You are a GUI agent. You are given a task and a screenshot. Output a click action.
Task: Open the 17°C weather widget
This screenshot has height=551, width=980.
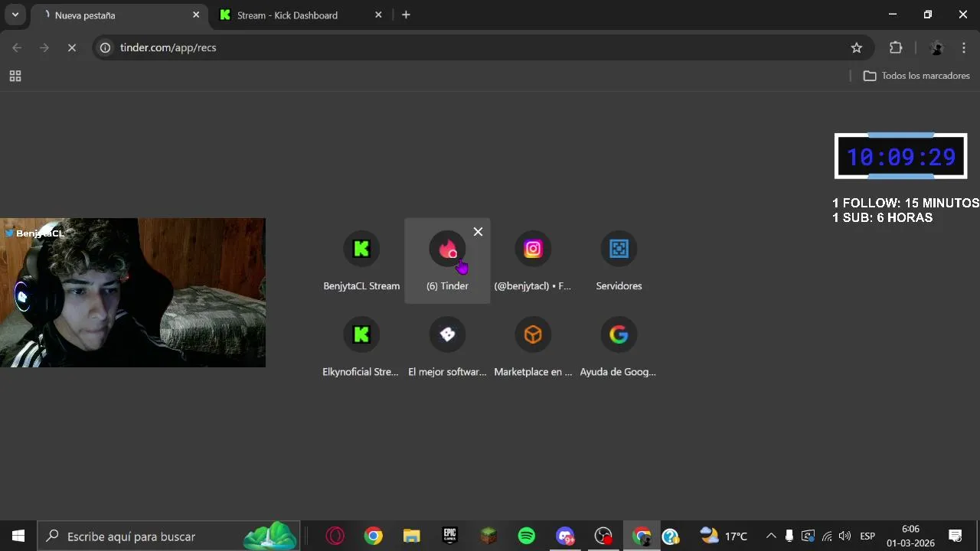coord(724,536)
